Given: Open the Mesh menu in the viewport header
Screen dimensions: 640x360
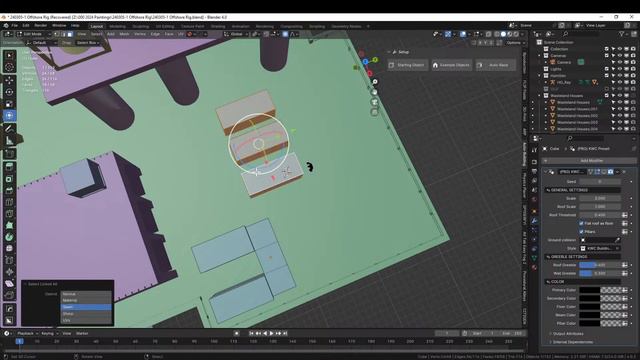Looking at the screenshot, I should 124,34.
